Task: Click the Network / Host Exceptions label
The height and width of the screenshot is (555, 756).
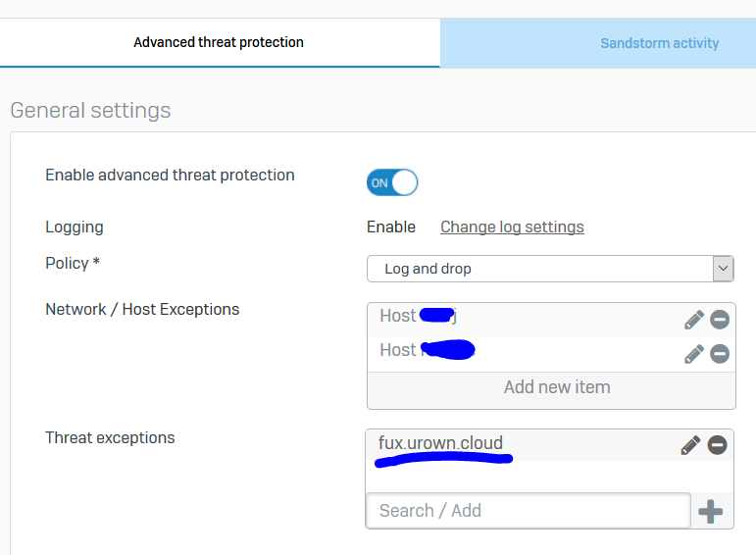Action: click(142, 309)
